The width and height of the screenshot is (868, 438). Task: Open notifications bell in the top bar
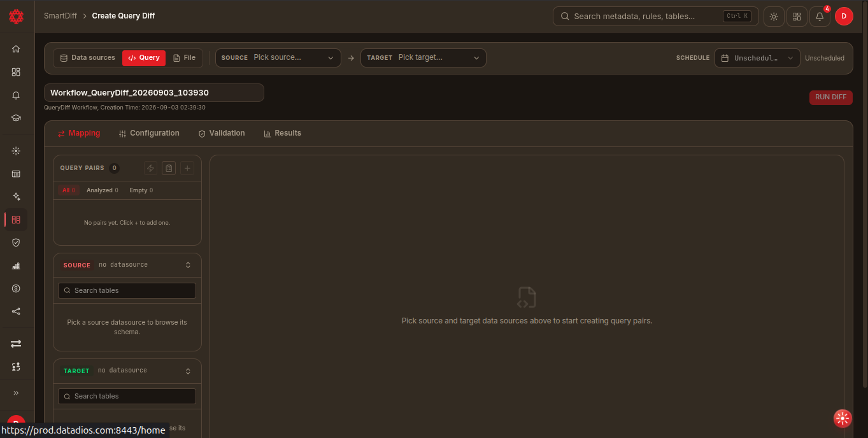[820, 17]
